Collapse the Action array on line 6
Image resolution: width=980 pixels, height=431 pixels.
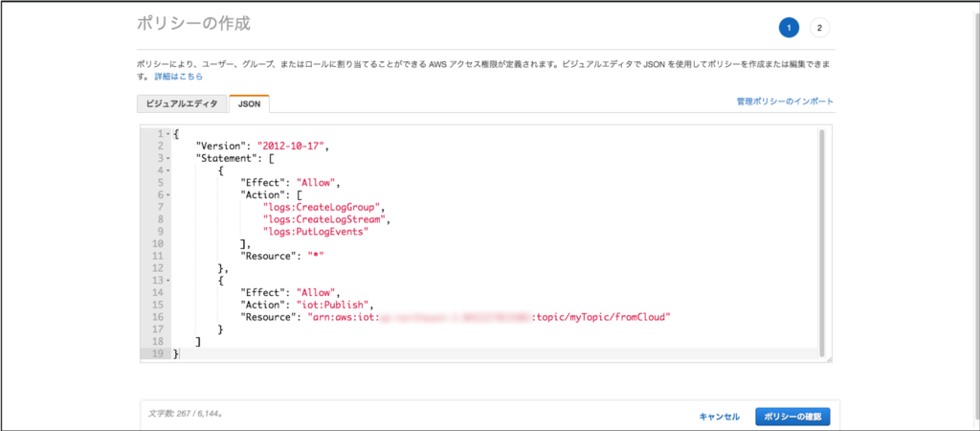pos(167,193)
